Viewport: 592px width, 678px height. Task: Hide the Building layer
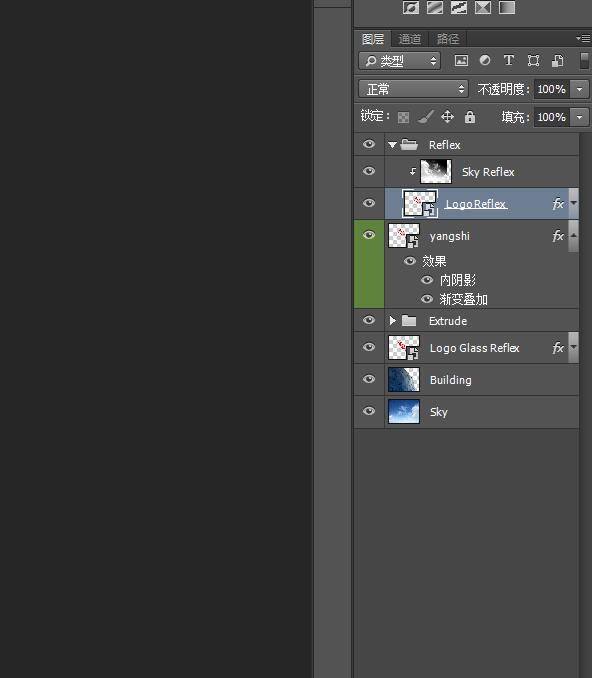[369, 379]
